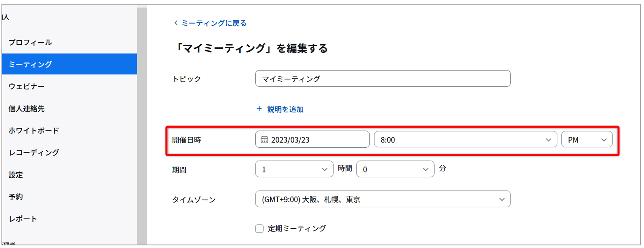Click the back chevron beside ミーティングに戻る
644x248 pixels.
click(176, 23)
